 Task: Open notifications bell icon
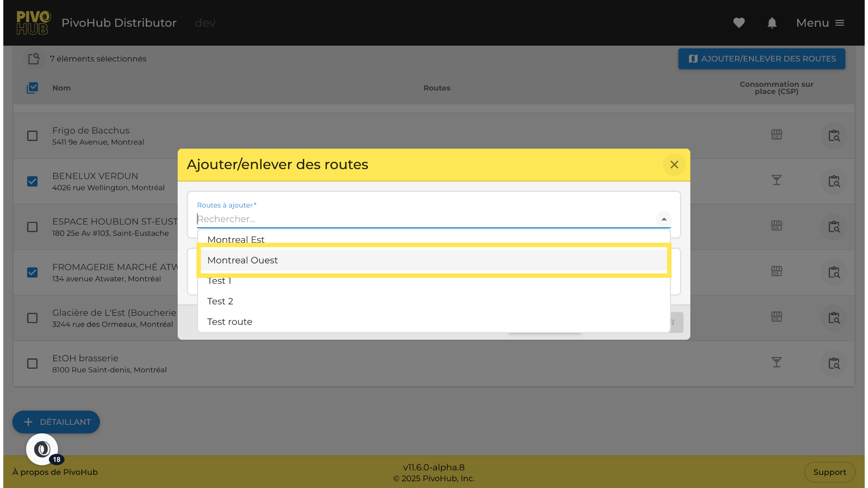[772, 23]
